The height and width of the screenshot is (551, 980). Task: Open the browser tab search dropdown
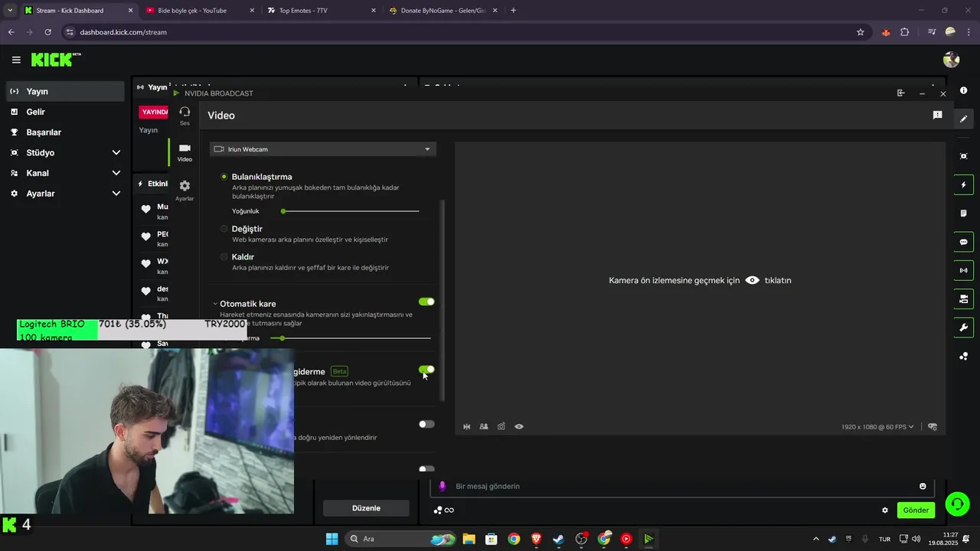[x=10, y=11]
